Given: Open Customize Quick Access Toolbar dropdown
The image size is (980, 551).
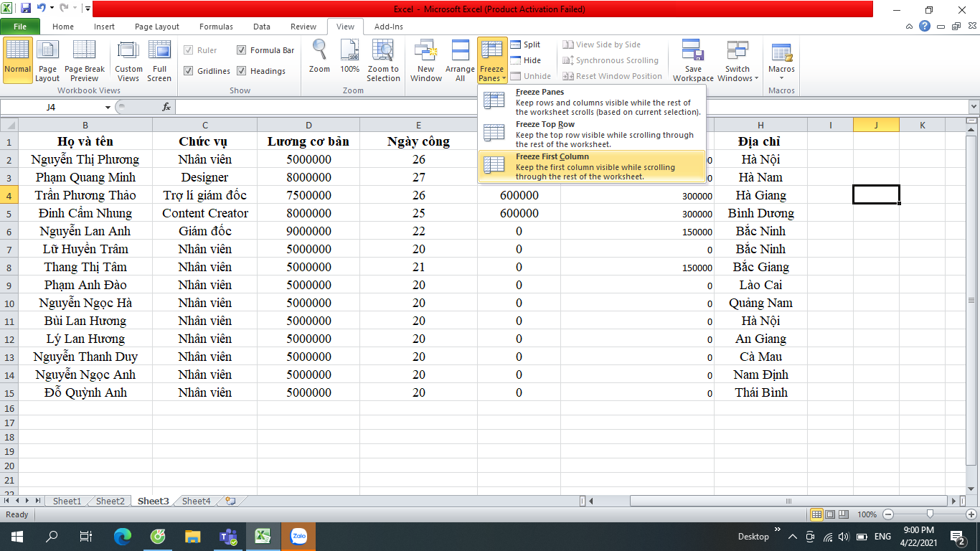Looking at the screenshot, I should (88, 9).
